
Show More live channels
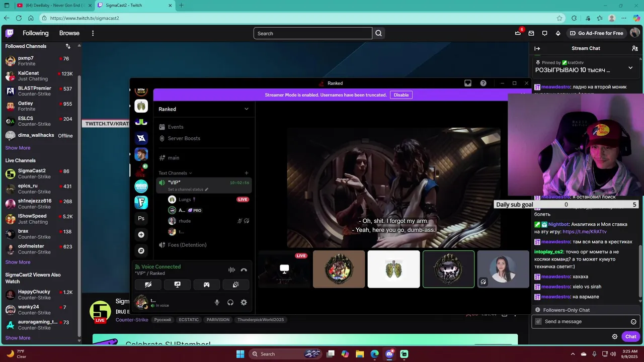18,262
